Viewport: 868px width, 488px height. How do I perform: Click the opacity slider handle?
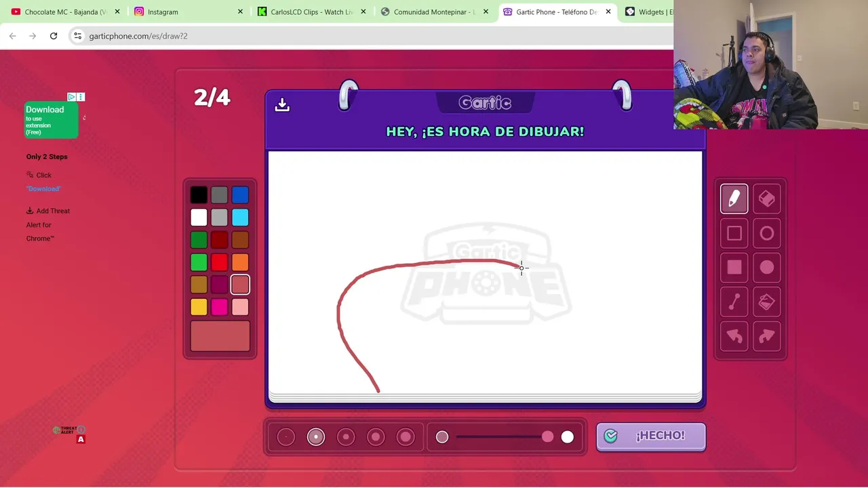coord(547,437)
